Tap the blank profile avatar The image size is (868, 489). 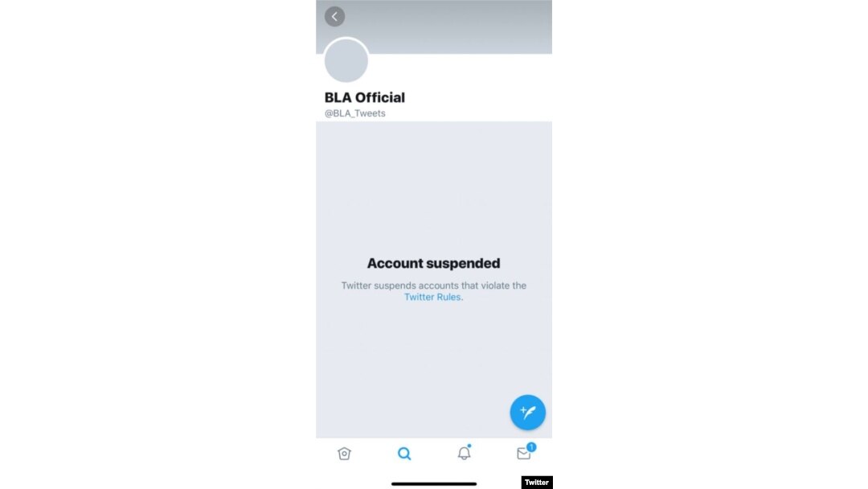[346, 60]
